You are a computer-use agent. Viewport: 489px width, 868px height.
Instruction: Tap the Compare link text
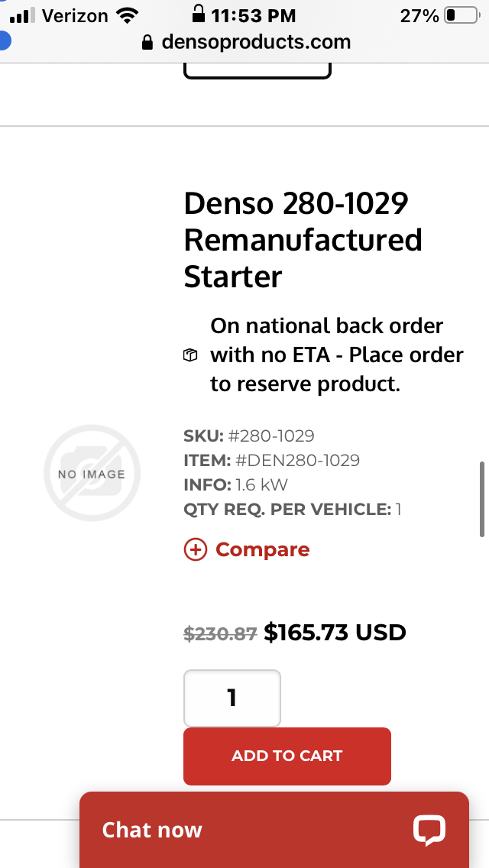(x=263, y=549)
